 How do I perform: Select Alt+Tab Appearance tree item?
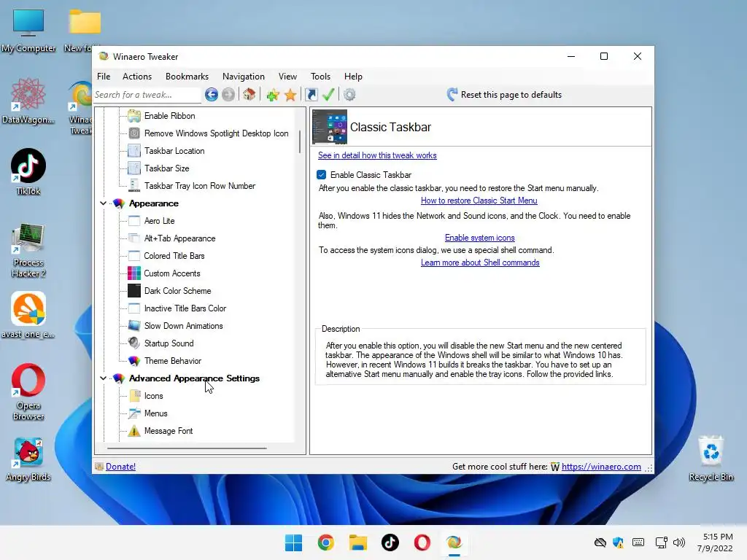(179, 238)
